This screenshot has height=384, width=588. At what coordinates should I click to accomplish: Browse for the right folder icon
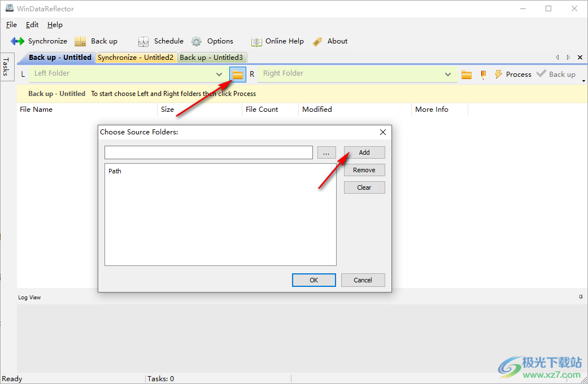pos(467,75)
